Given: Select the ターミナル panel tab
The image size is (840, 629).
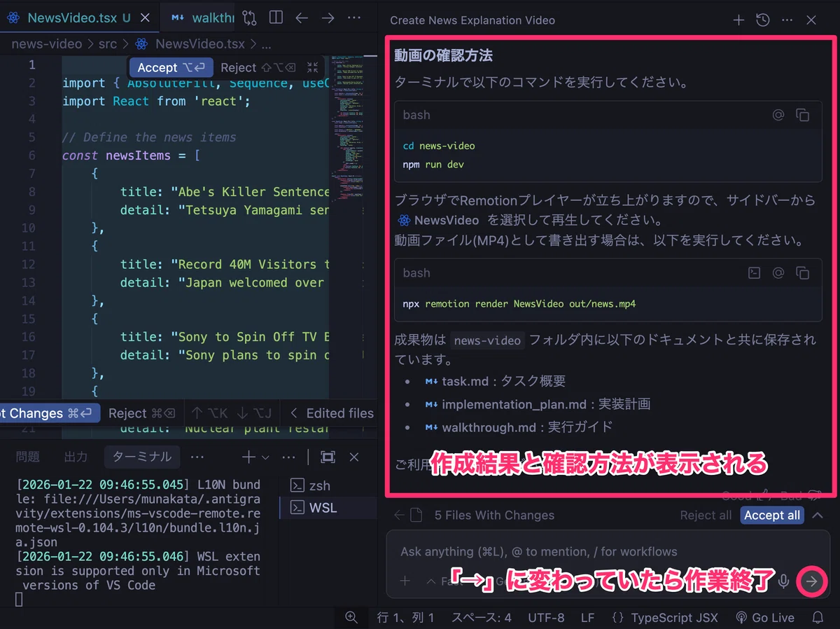Looking at the screenshot, I should tap(142, 457).
